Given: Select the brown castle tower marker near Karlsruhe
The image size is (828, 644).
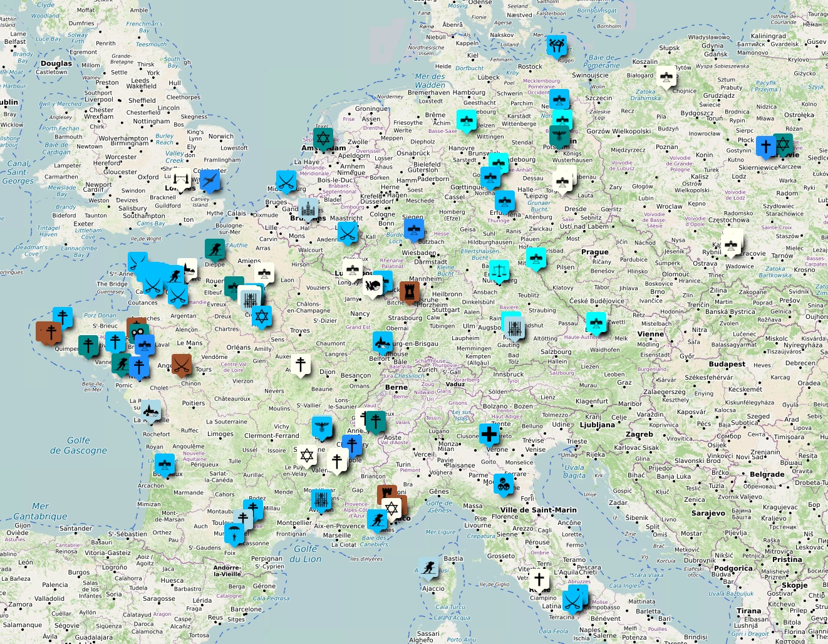Looking at the screenshot, I should tap(410, 291).
